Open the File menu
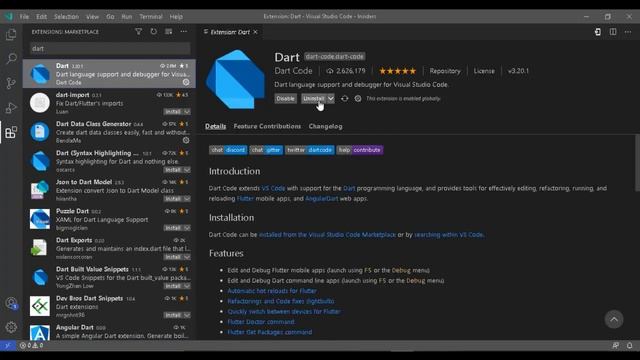Image resolution: width=640 pixels, height=360 pixels. tap(24, 16)
